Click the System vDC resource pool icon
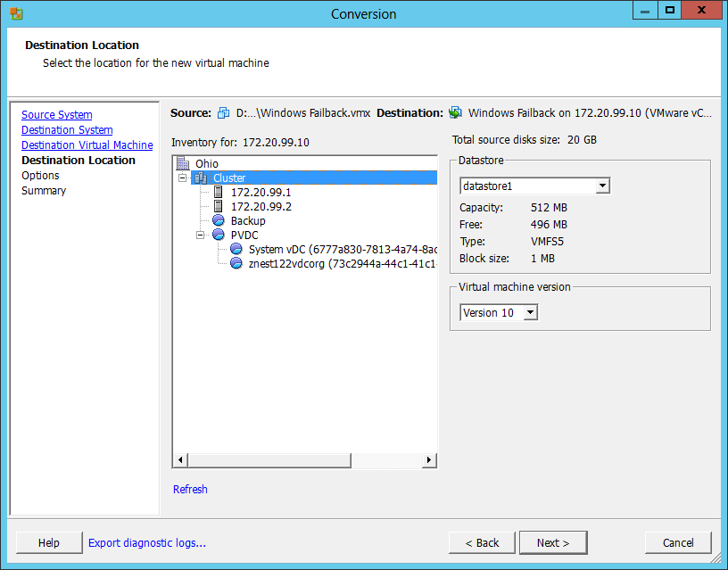 click(236, 249)
